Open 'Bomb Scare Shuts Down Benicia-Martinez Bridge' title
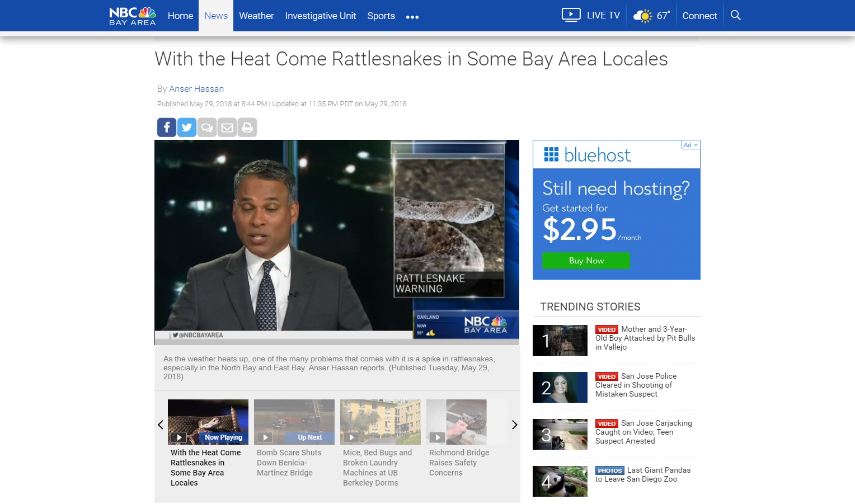The image size is (855, 504). (x=289, y=463)
